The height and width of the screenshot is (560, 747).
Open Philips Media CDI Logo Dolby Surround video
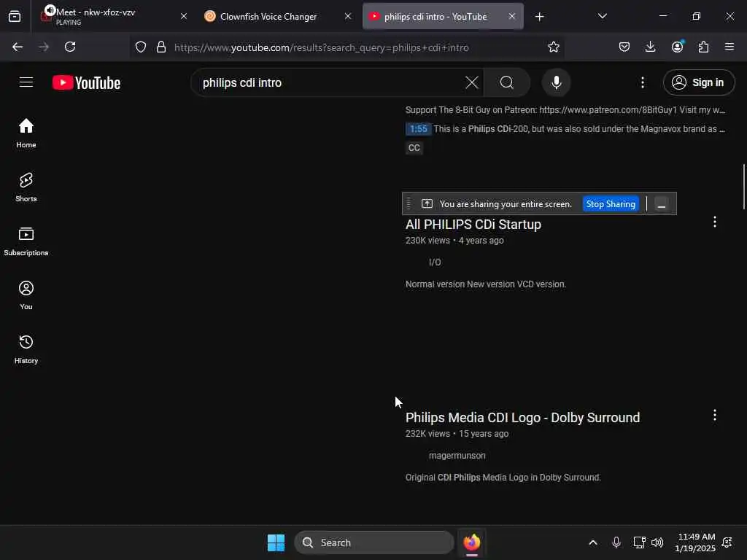(522, 418)
